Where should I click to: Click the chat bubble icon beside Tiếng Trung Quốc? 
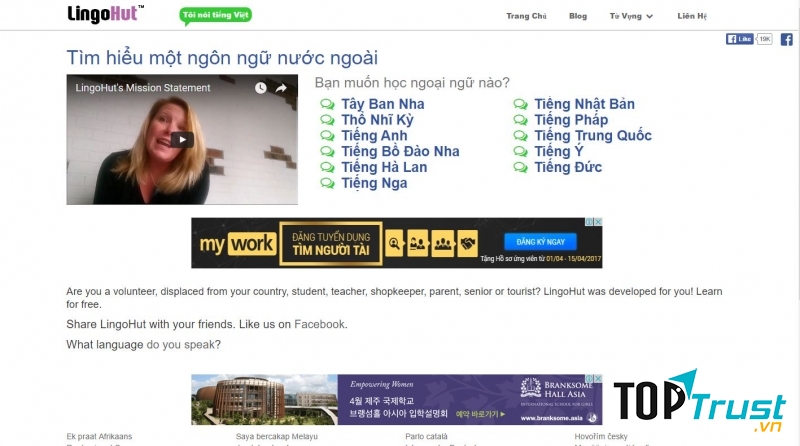tap(520, 136)
